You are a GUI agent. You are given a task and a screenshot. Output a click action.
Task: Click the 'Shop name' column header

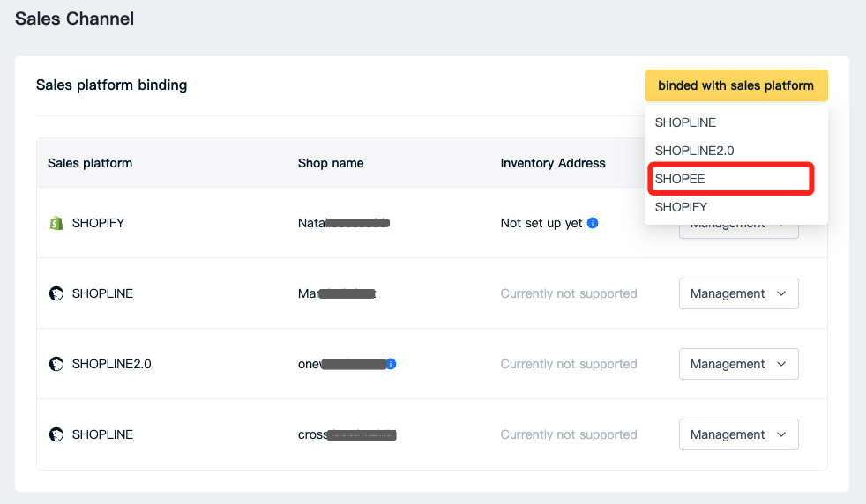coord(331,163)
